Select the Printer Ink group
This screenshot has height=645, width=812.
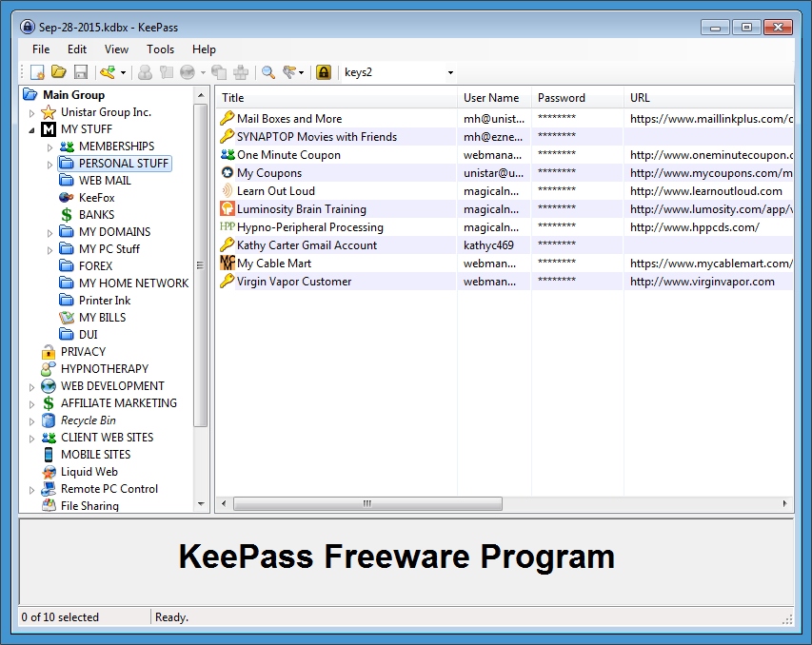(x=105, y=301)
